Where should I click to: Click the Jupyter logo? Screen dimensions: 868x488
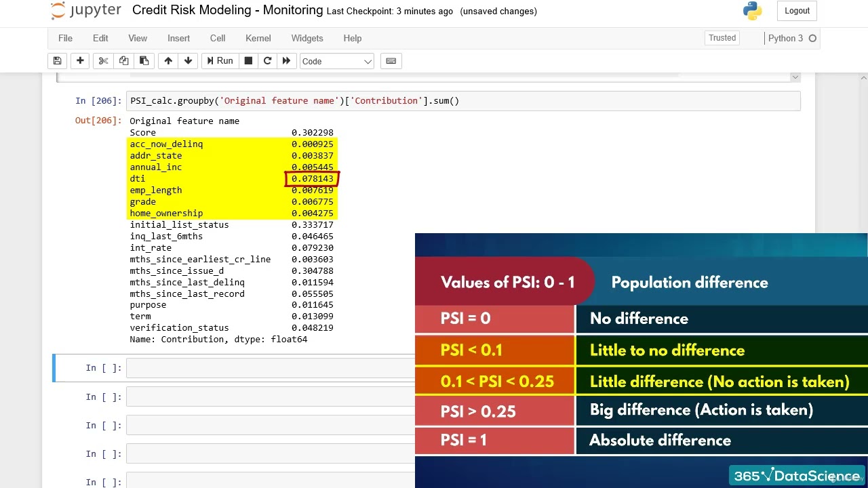click(85, 11)
